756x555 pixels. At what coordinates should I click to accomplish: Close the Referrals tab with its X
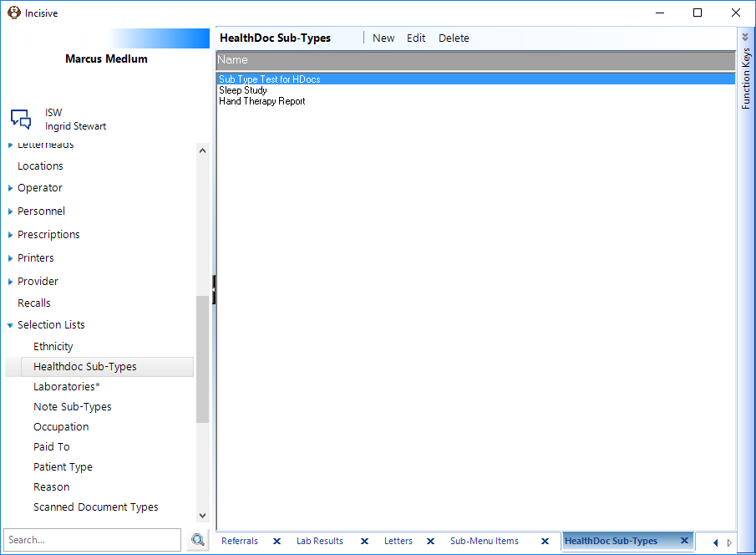coord(277,541)
